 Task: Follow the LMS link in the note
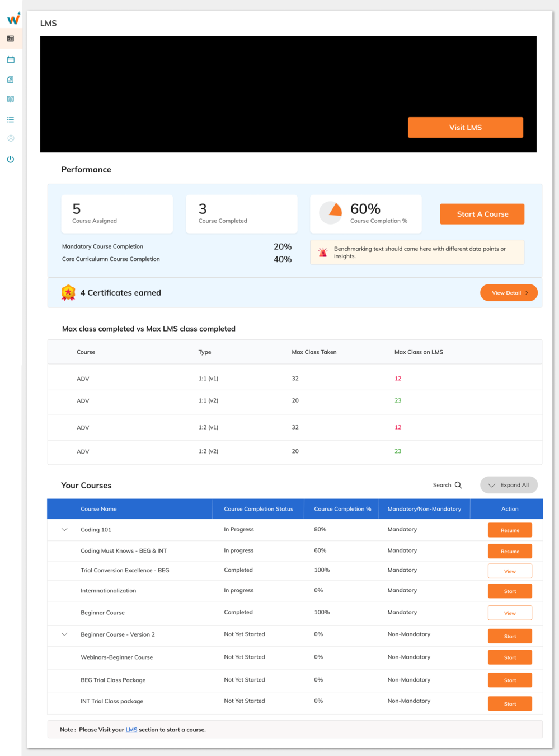(x=131, y=730)
